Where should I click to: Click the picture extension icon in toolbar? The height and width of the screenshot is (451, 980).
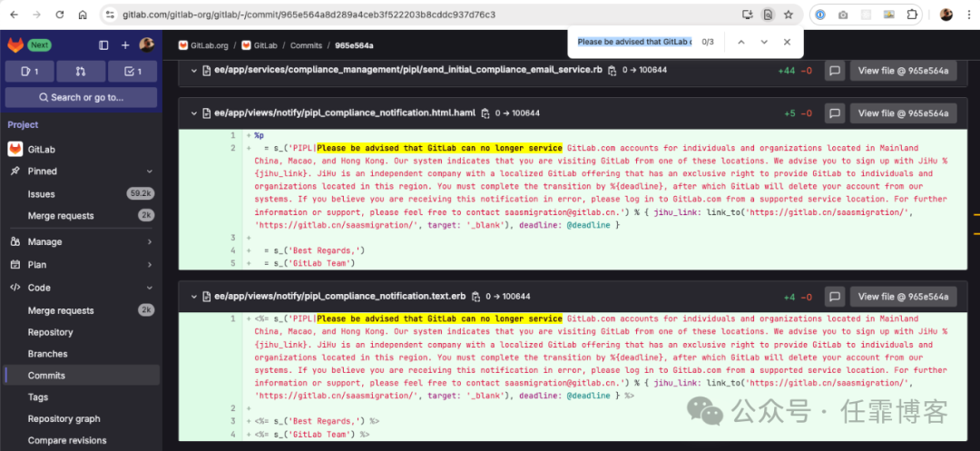tap(888, 15)
